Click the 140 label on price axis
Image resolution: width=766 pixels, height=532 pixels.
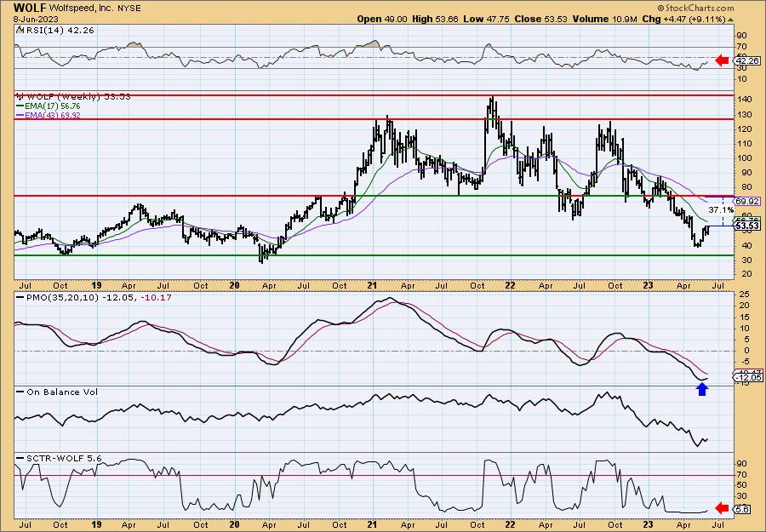(744, 100)
